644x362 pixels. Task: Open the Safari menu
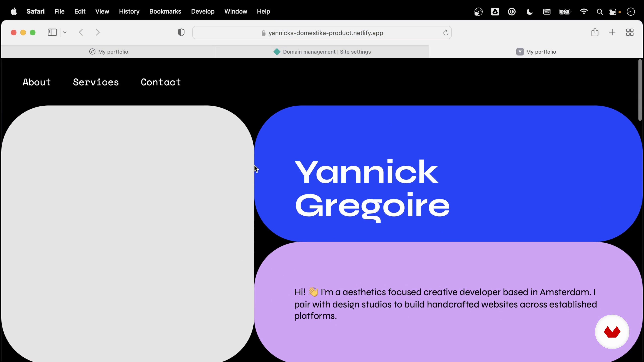click(36, 12)
